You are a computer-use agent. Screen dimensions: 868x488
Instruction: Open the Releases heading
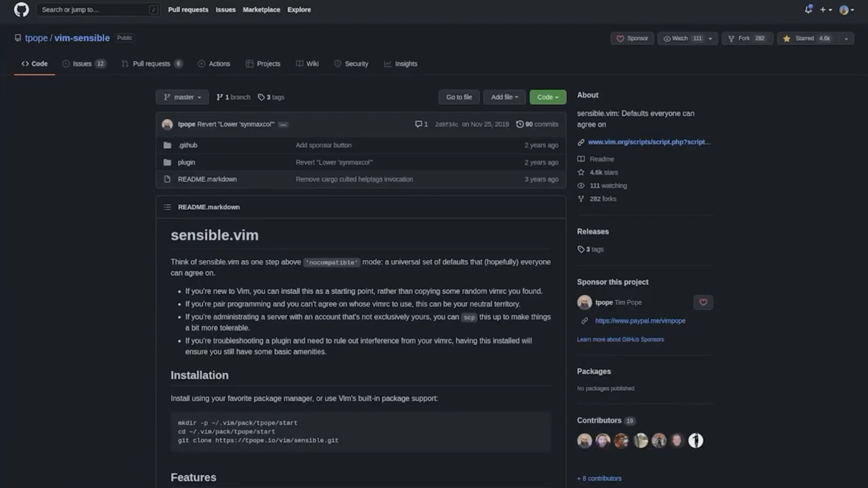click(592, 232)
